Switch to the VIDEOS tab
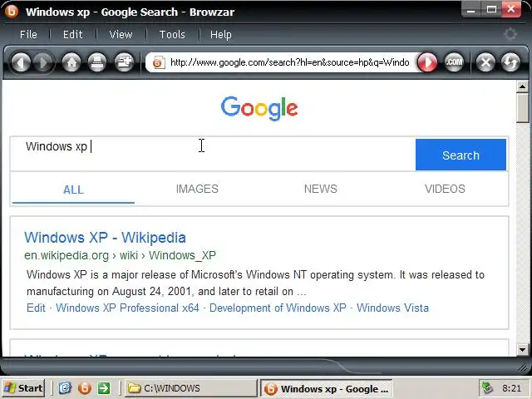This screenshot has height=399, width=532. click(x=445, y=189)
